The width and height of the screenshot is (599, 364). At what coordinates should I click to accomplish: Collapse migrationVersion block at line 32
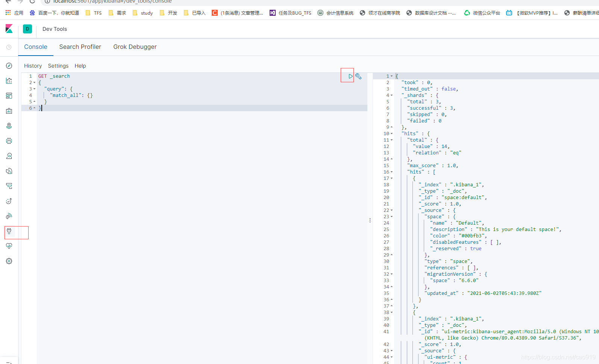coord(392,274)
